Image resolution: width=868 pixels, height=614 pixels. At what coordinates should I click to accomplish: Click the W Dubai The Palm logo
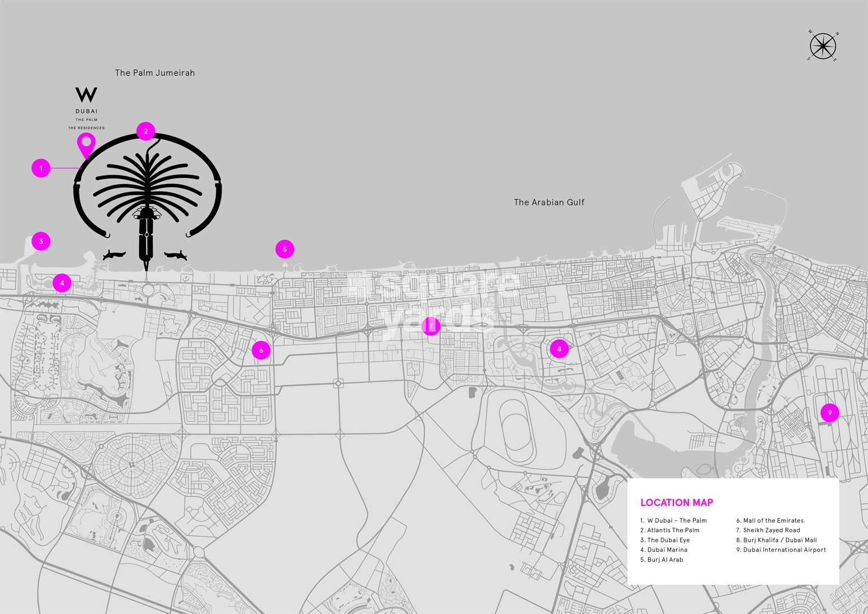point(88,108)
